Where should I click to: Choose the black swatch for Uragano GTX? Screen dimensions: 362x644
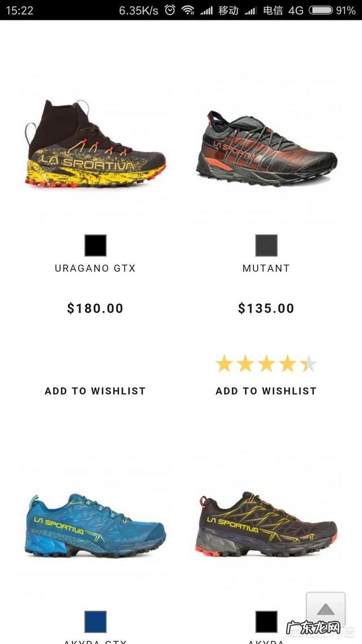point(95,246)
